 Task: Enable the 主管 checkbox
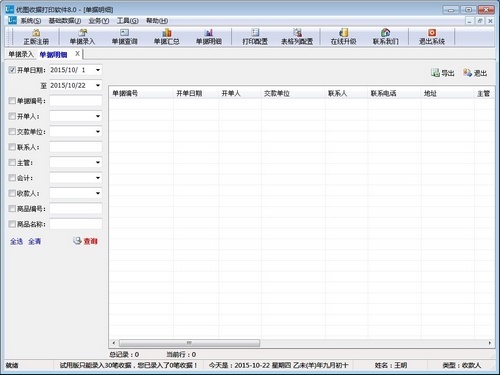12,162
